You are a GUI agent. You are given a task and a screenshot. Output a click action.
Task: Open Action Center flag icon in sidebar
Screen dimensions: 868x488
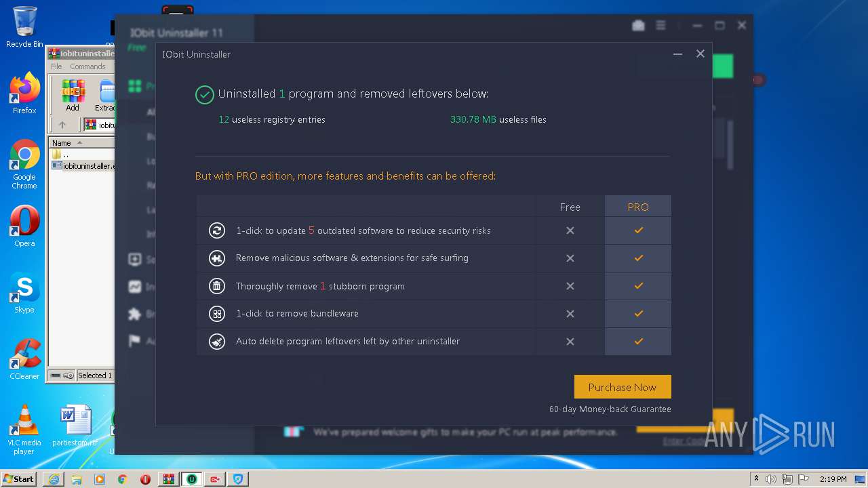[135, 341]
